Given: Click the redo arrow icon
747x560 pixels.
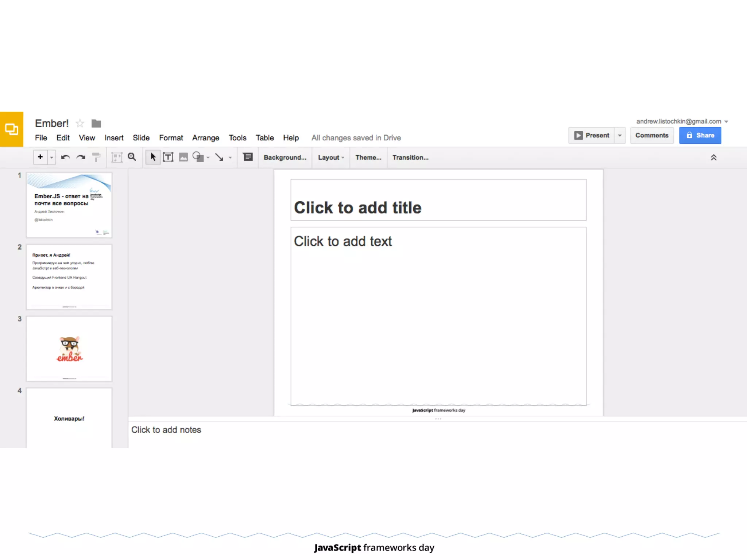Looking at the screenshot, I should pyautogui.click(x=81, y=157).
